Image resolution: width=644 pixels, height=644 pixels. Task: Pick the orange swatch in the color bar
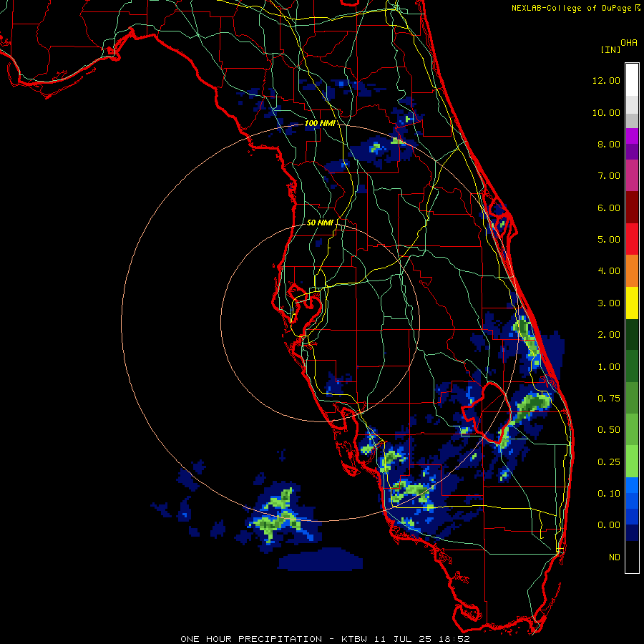[x=632, y=271]
